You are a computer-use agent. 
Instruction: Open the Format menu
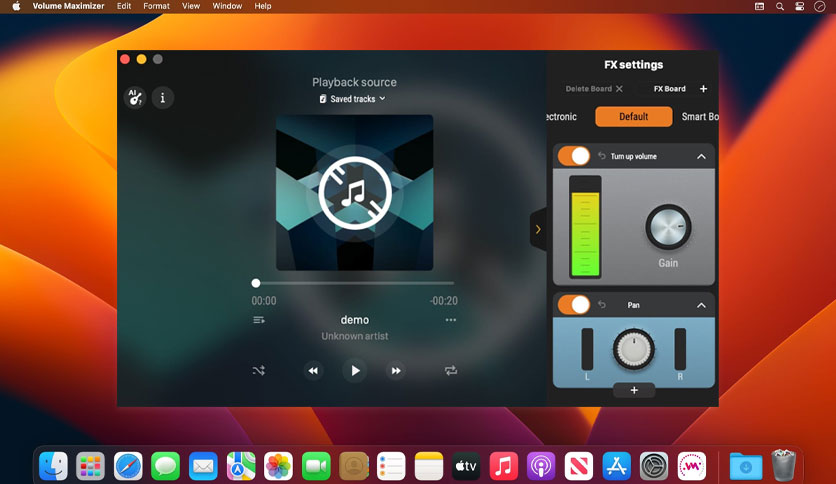click(x=156, y=6)
